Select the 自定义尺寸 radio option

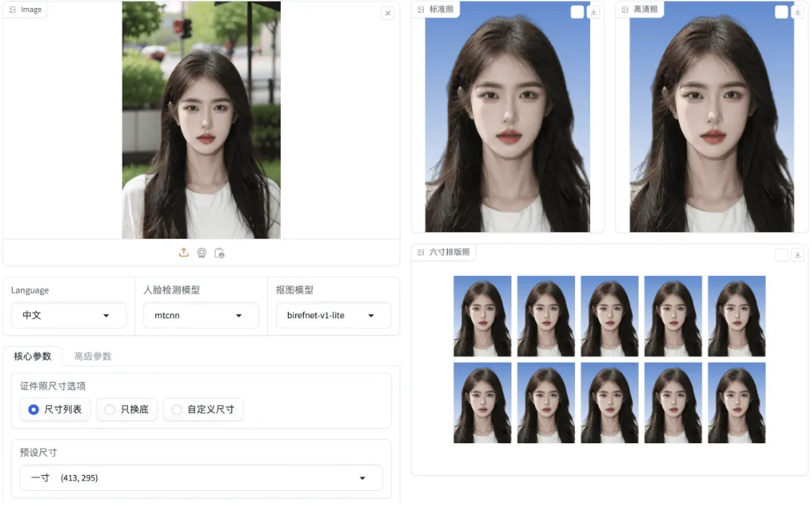coord(203,410)
